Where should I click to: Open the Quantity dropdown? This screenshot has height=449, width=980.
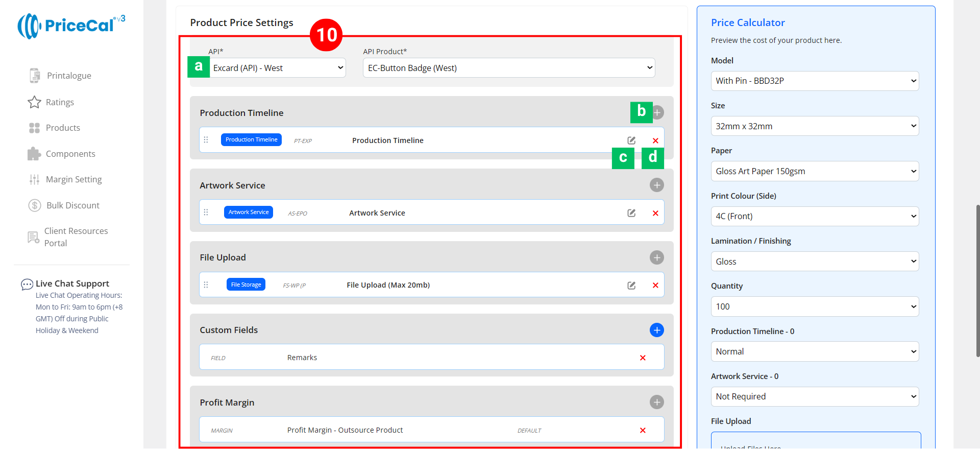pyautogui.click(x=815, y=306)
